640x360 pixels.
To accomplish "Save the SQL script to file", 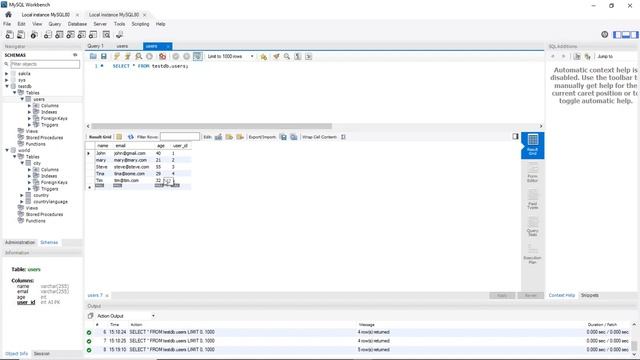I will (104, 56).
